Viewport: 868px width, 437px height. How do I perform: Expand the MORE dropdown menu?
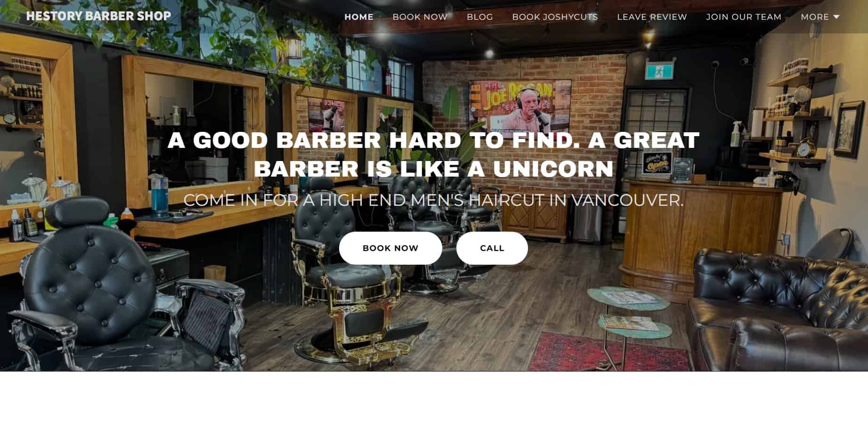click(x=820, y=17)
